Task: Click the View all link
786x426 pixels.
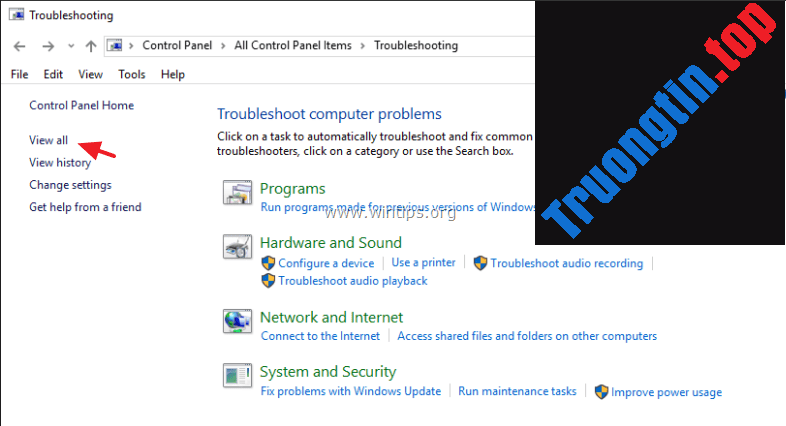Action: (x=48, y=141)
